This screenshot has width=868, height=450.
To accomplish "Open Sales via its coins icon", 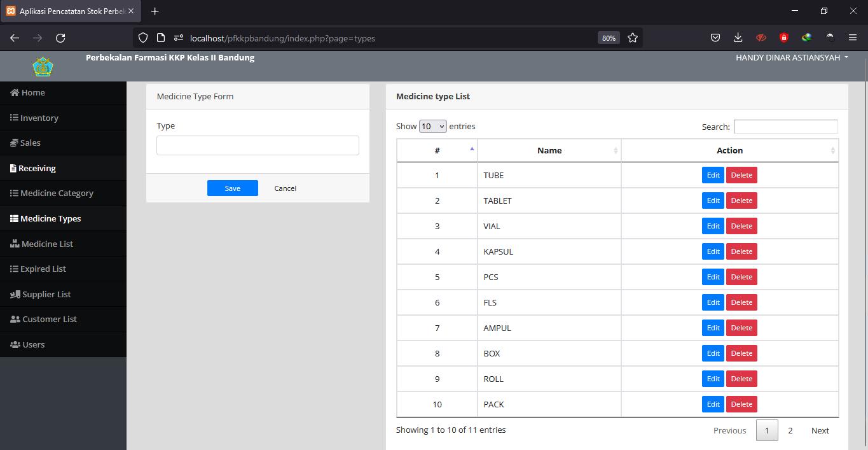I will pos(14,143).
